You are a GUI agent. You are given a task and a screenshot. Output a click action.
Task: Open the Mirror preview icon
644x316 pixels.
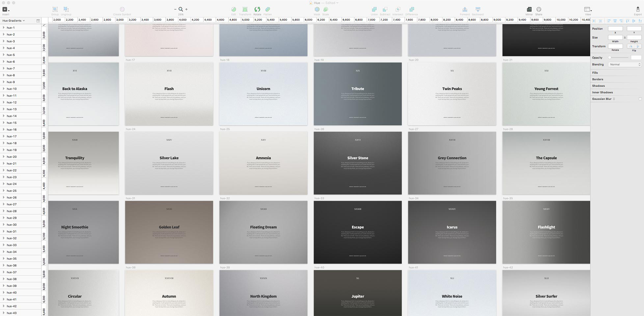(x=529, y=9)
